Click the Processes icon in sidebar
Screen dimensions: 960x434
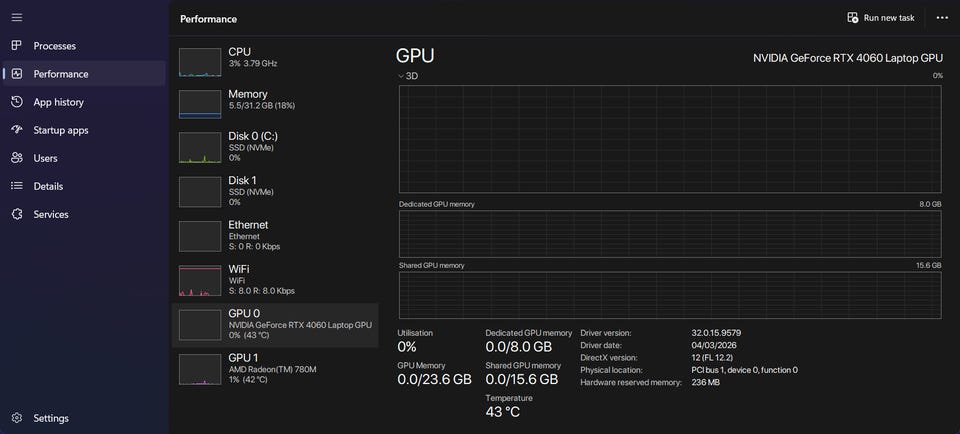click(x=17, y=46)
